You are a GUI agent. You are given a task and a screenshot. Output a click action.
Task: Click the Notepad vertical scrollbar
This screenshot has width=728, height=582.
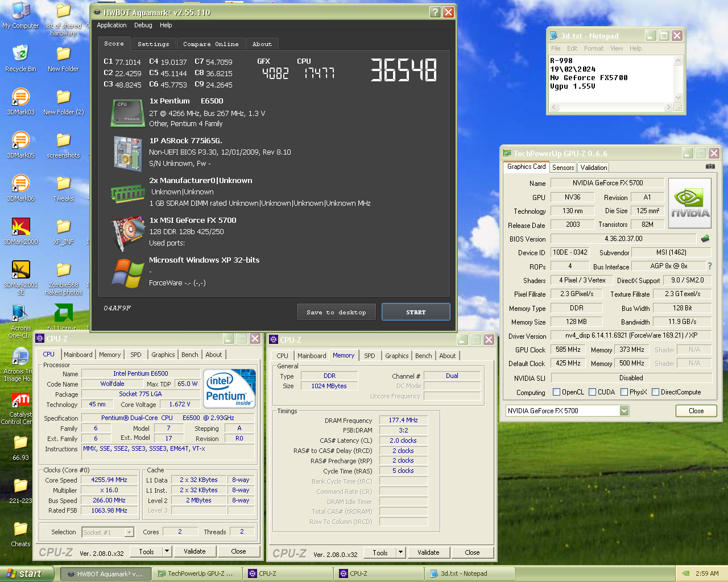tap(678, 79)
